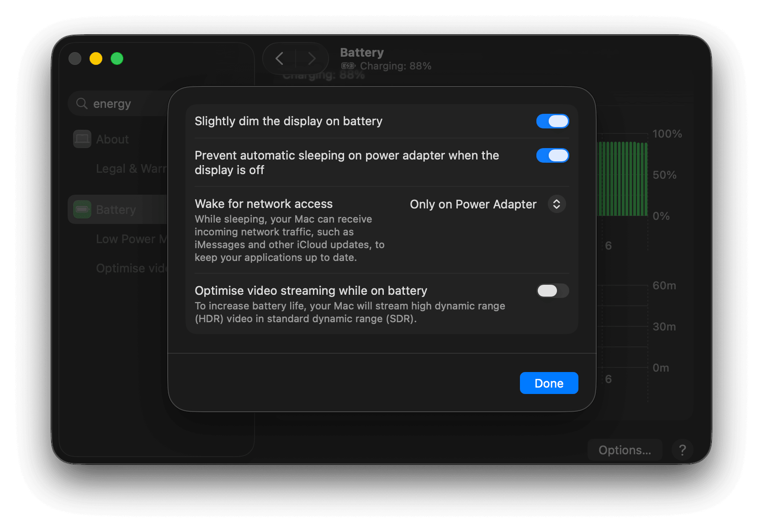
Task: Select Optimise video sidebar result
Action: 132,268
